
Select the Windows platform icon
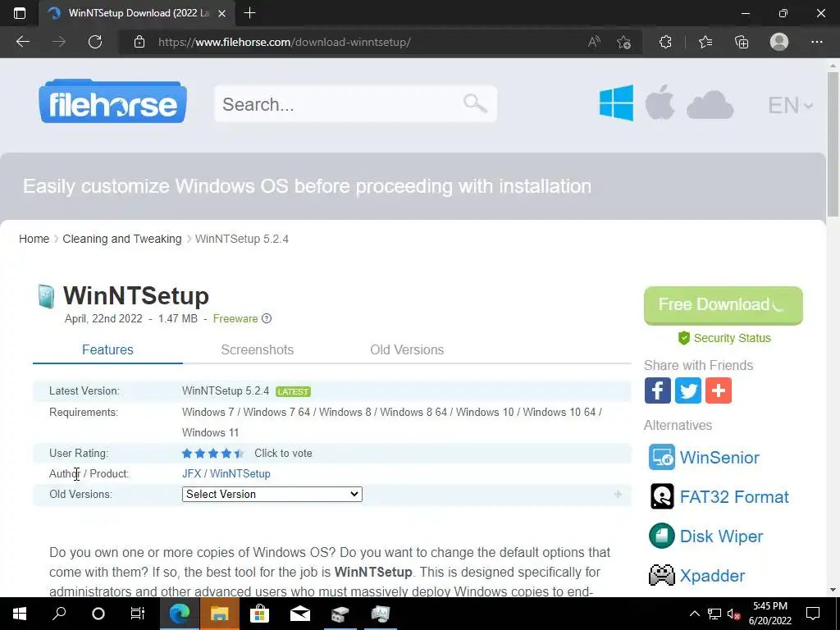[x=616, y=103]
